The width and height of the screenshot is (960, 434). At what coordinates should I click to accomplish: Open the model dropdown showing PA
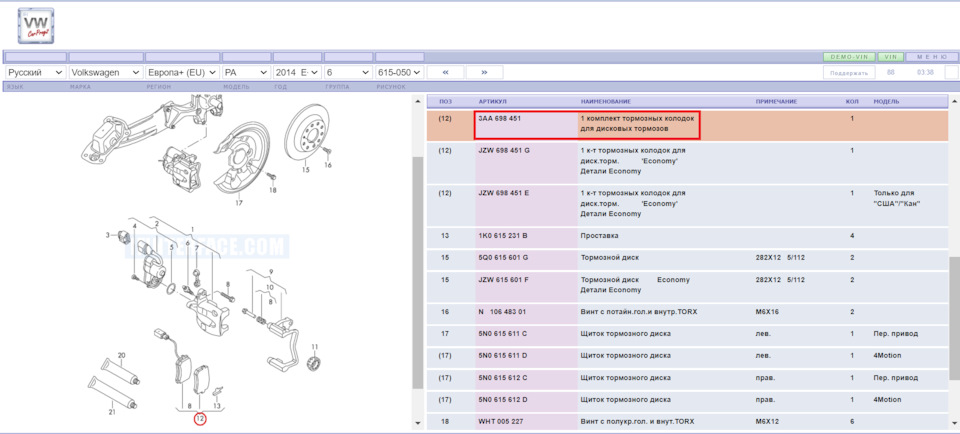click(246, 72)
